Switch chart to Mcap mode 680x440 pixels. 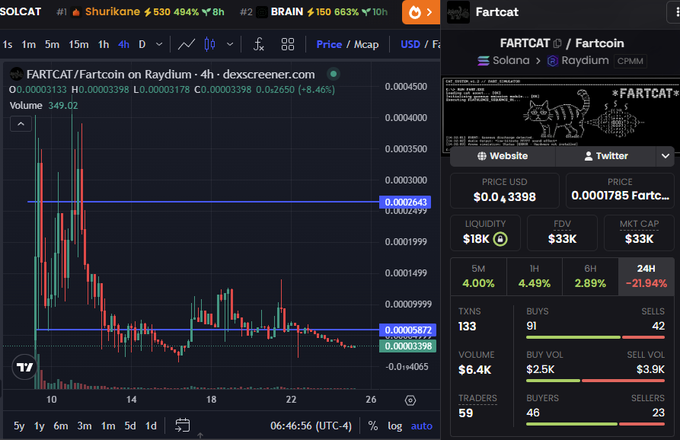(x=366, y=44)
